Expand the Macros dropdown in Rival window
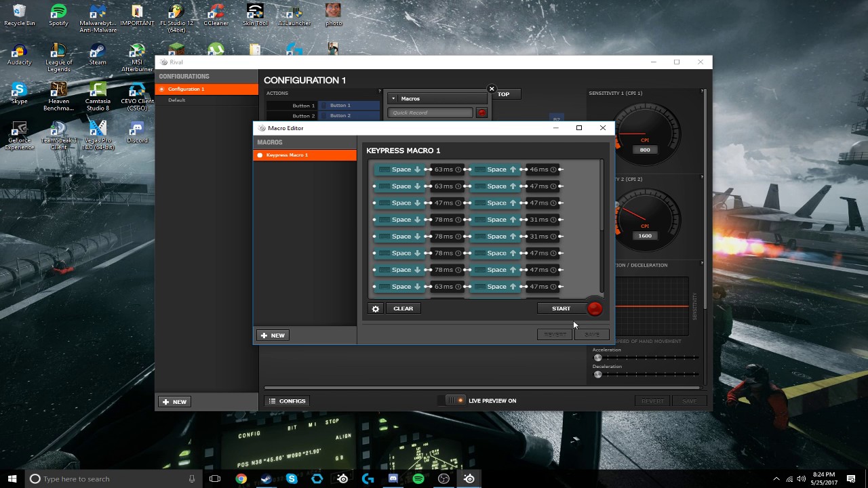The width and height of the screenshot is (868, 488). click(x=438, y=99)
